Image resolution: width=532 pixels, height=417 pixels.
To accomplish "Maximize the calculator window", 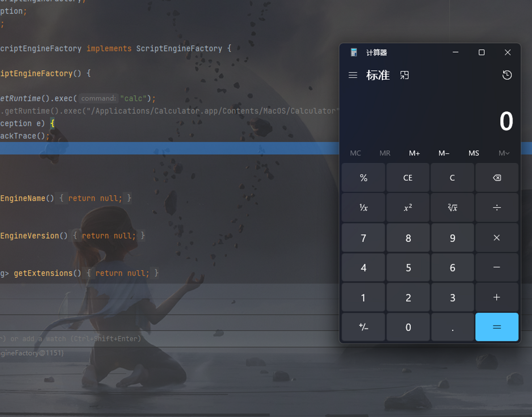I will (x=481, y=52).
